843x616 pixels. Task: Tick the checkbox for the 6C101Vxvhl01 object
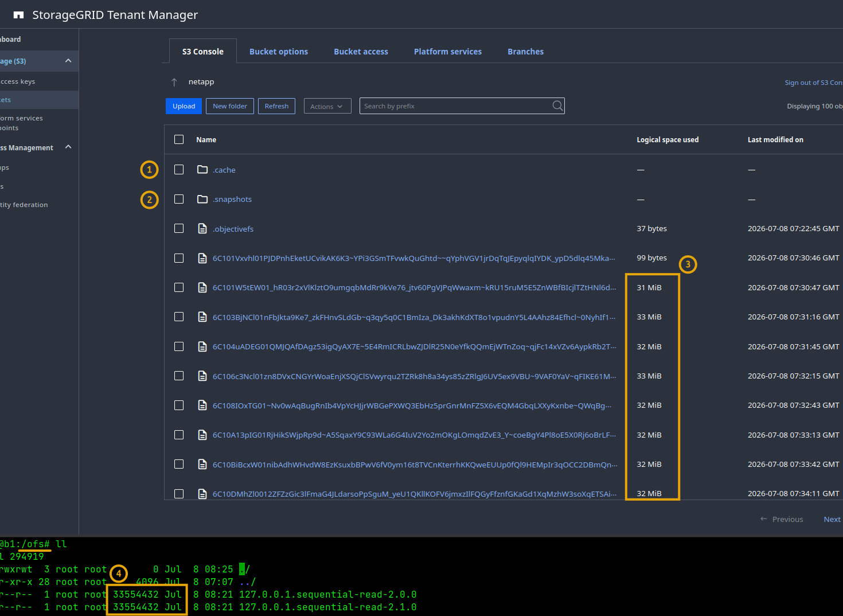pos(179,258)
